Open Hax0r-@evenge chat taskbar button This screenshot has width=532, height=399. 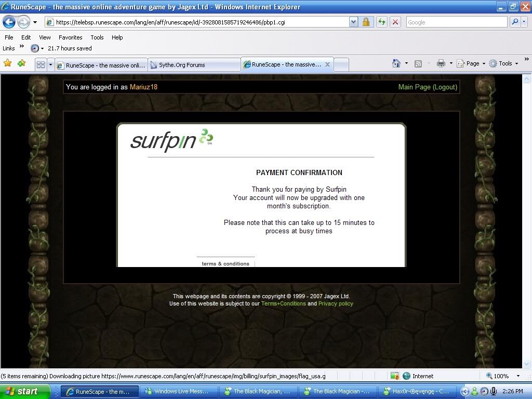coord(417,392)
